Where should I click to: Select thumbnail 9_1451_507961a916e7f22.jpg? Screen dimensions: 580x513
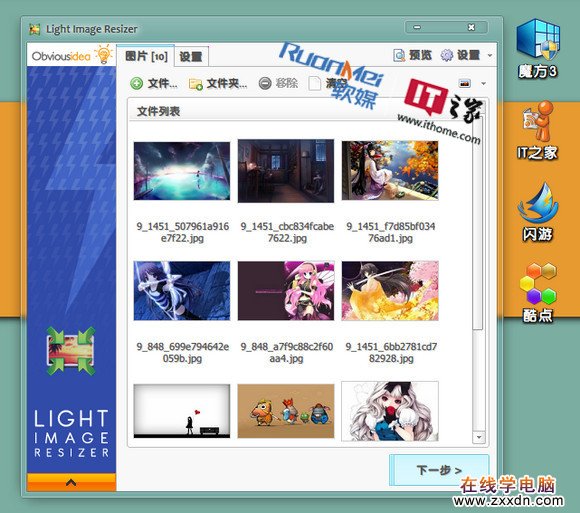pyautogui.click(x=182, y=171)
